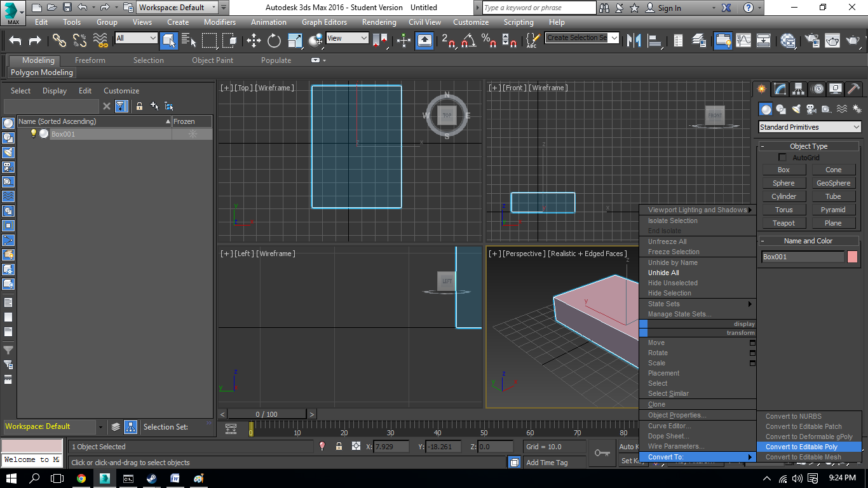This screenshot has width=868, height=488.
Task: Click Unhide All in the quad menu
Action: pyautogui.click(x=663, y=273)
